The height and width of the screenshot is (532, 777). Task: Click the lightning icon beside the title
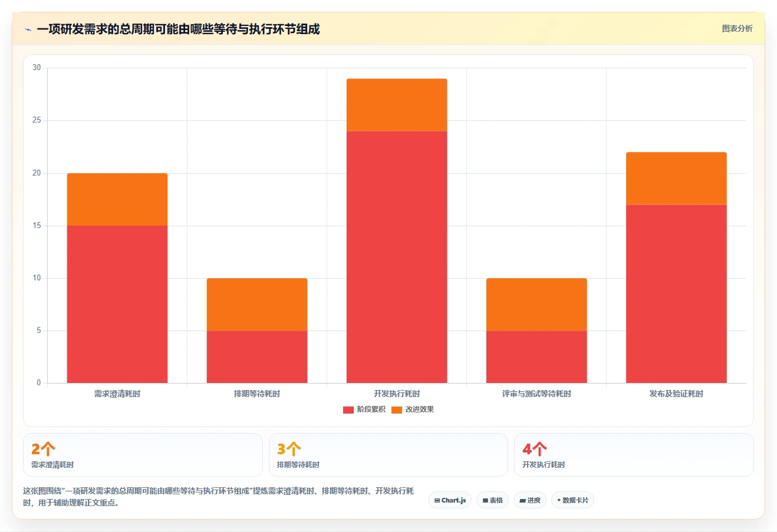pyautogui.click(x=28, y=29)
